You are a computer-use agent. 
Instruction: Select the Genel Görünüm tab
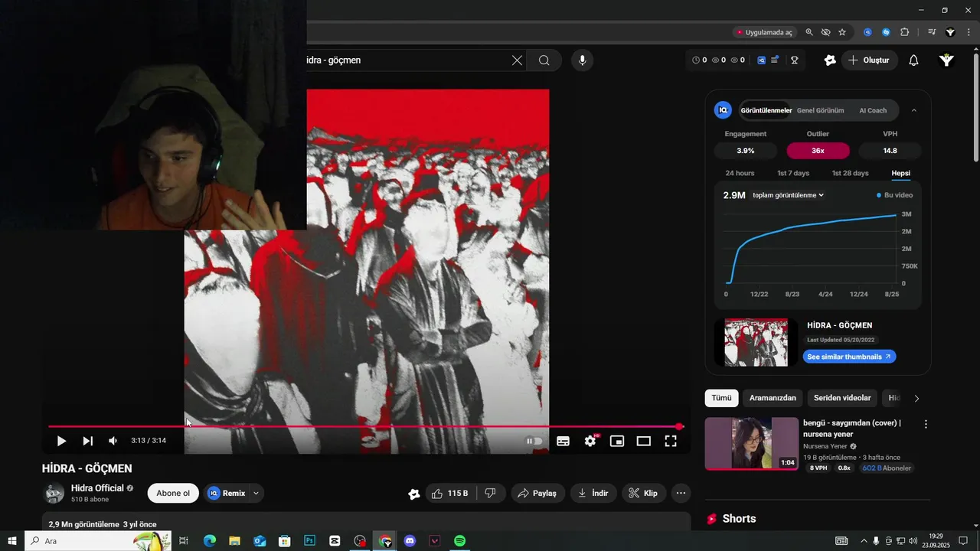point(820,110)
